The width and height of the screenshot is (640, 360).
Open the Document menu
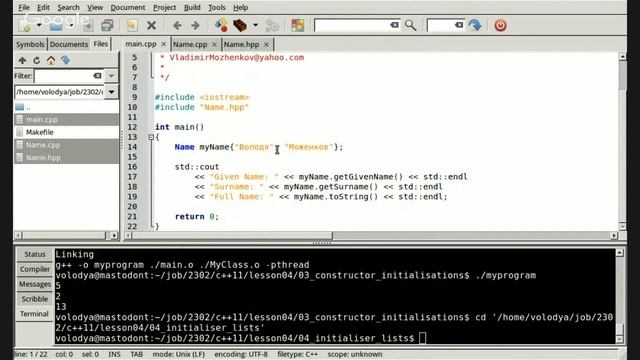coord(128,7)
